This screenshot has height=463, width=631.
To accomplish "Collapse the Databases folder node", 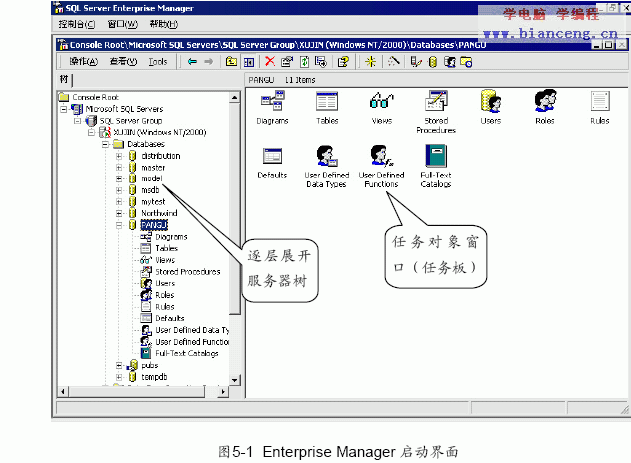I will (105, 144).
